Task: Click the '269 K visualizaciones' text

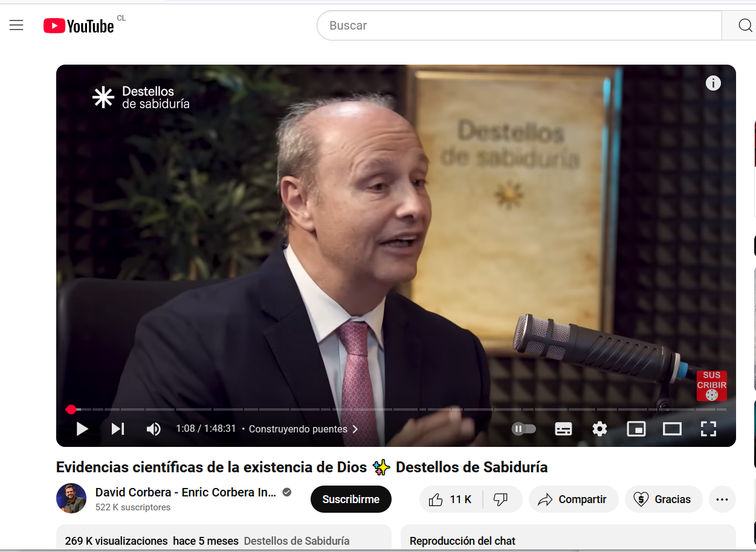Action: coord(116,541)
